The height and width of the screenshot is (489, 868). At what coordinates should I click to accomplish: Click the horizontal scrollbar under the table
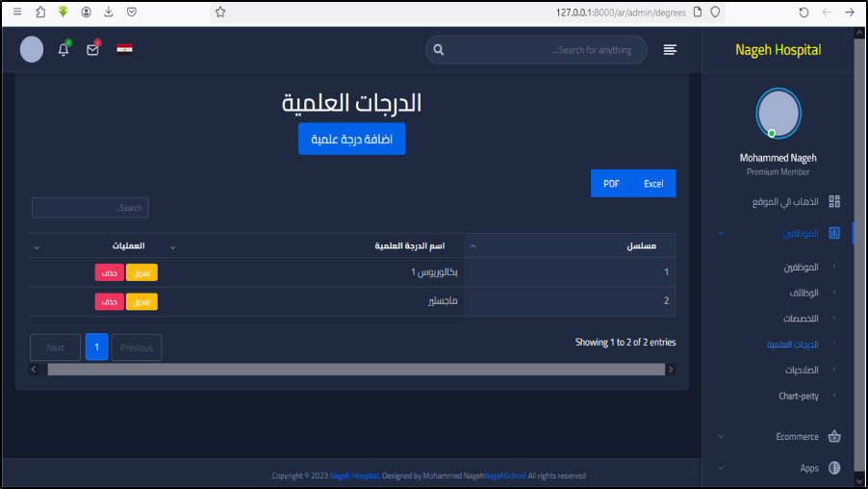[x=355, y=370]
